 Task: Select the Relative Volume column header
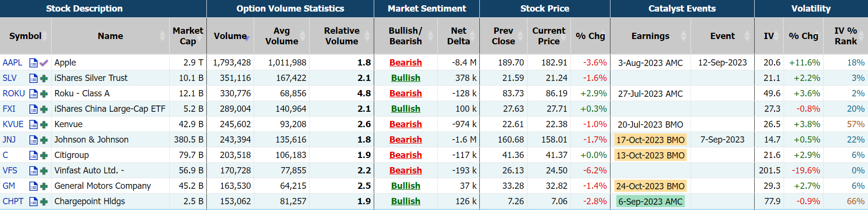pos(341,36)
